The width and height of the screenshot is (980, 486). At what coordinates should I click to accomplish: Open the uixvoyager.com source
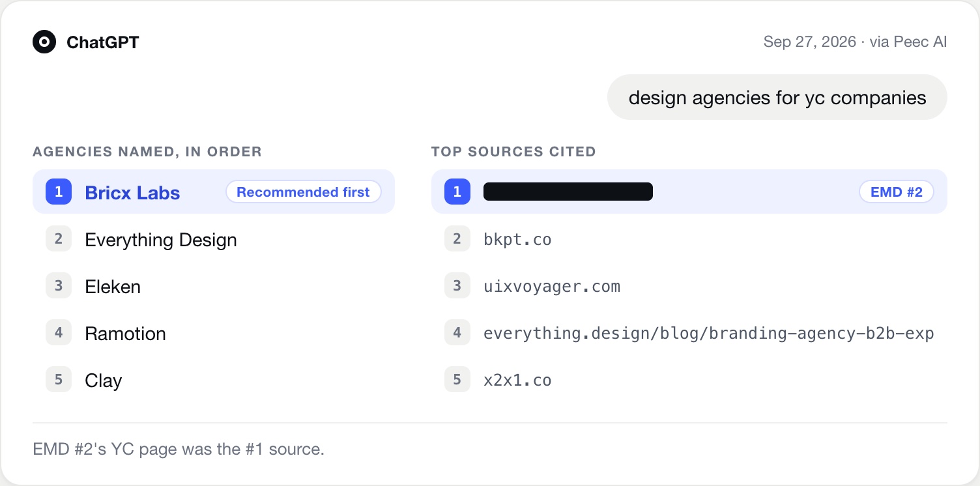pos(552,287)
